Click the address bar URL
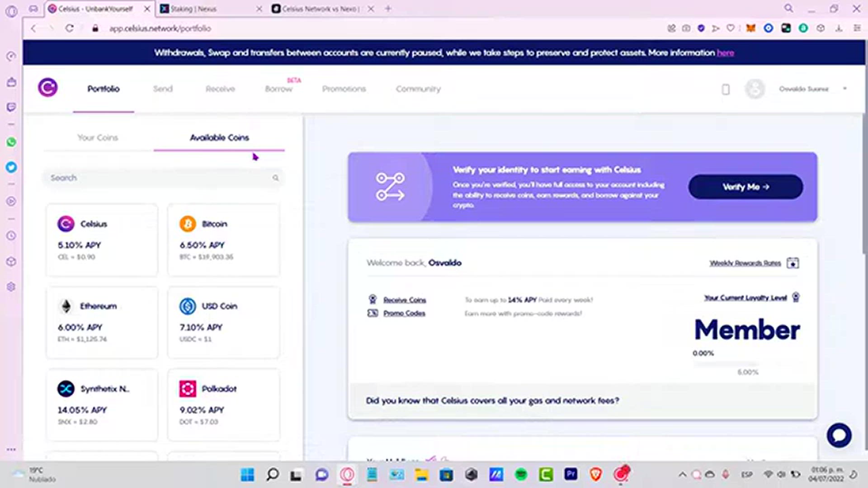 160,28
